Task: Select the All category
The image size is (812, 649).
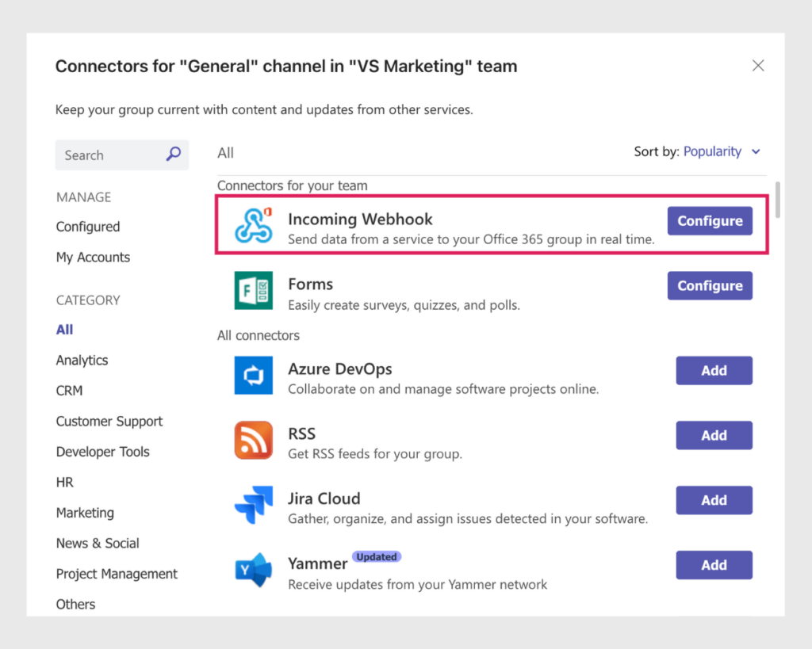Action: click(65, 330)
